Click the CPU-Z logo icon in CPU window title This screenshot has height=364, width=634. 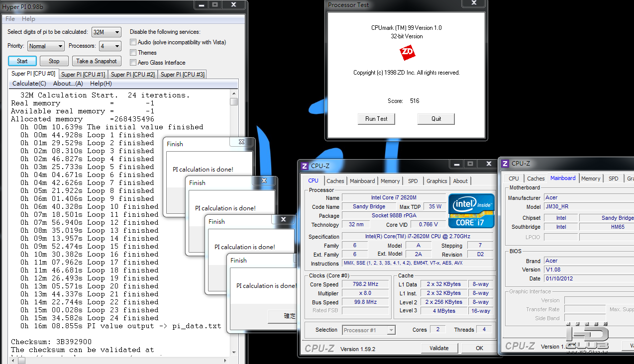click(x=306, y=166)
